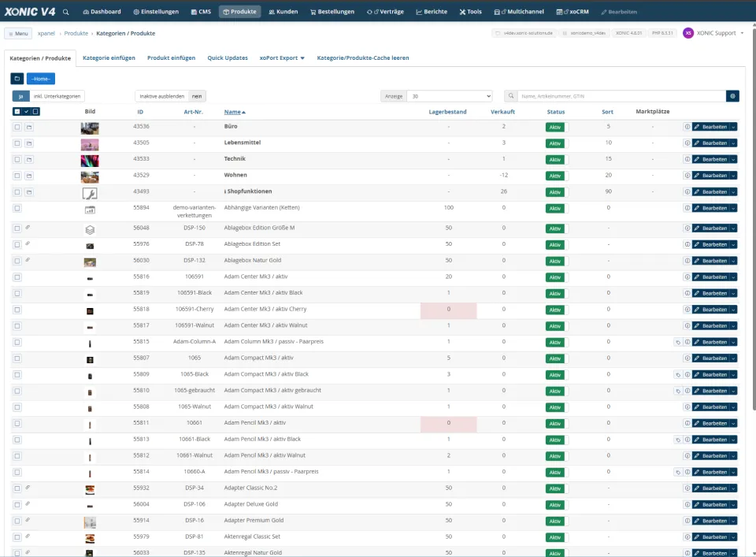Check the box for Abhängige Varianten (Ketten)
The height and width of the screenshot is (557, 756).
(17, 208)
